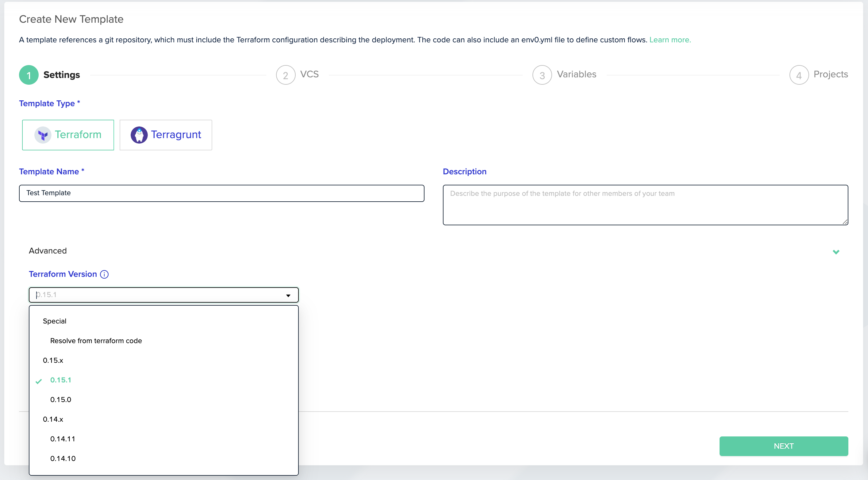Select the Terraform template type
The width and height of the screenshot is (868, 480).
tap(68, 135)
